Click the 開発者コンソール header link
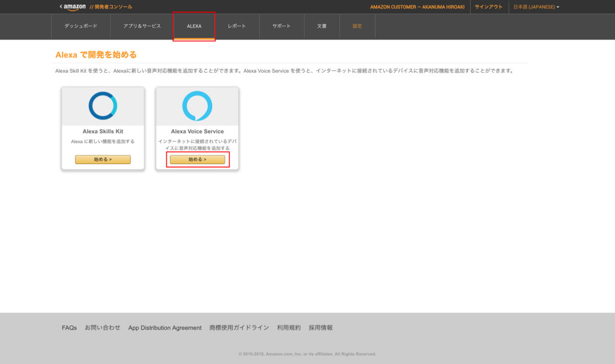Viewport: 615px width, 364px height. [x=111, y=7]
